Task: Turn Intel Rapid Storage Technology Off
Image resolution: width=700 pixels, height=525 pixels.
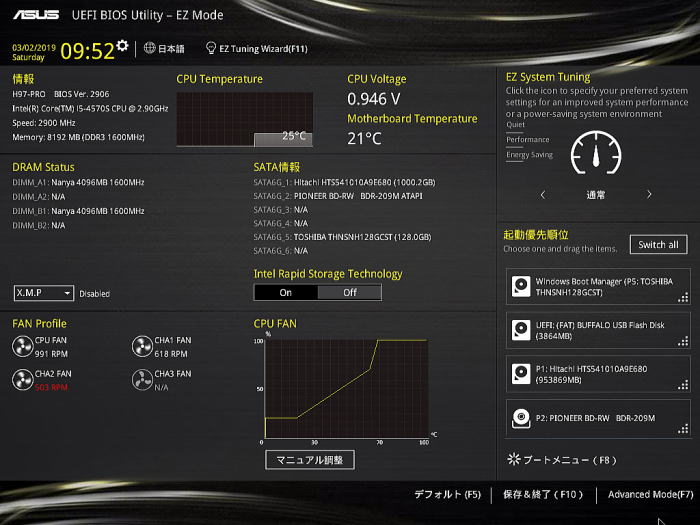Action: (350, 292)
